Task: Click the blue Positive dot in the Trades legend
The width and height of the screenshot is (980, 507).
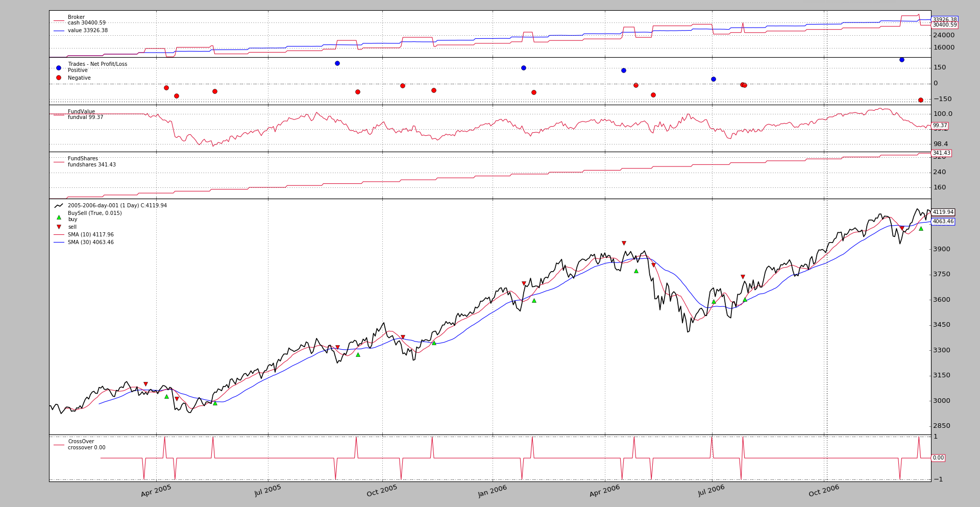Action: tap(59, 68)
